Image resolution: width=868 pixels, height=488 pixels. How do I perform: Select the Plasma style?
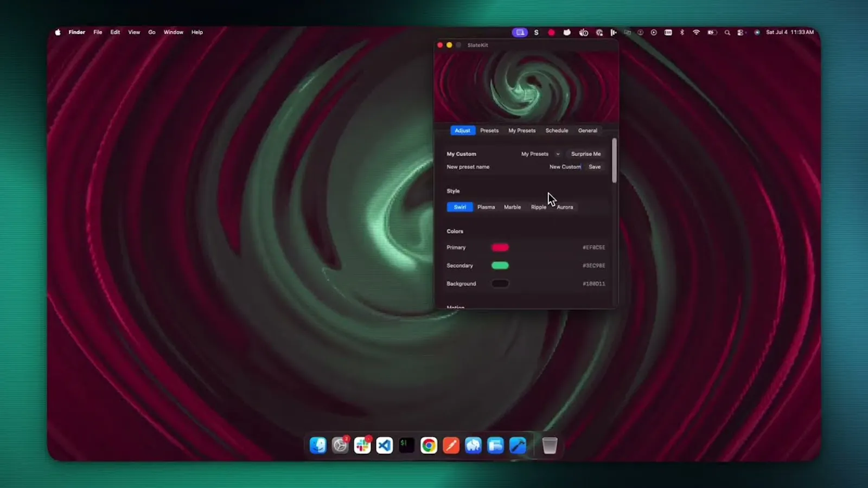[486, 207]
